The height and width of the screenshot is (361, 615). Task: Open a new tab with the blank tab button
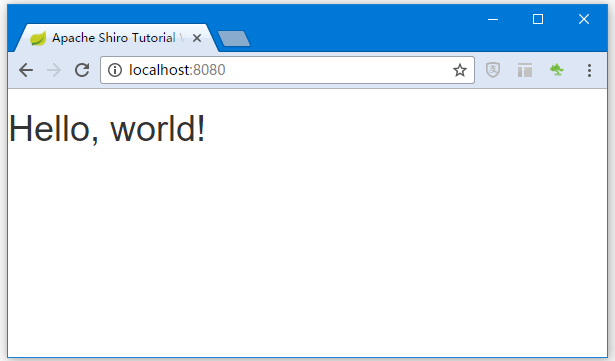(234, 38)
